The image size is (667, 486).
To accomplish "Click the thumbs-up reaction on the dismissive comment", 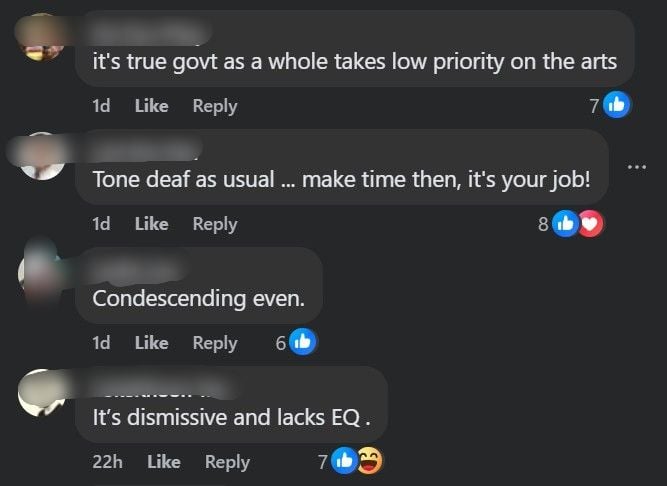I will coord(344,460).
